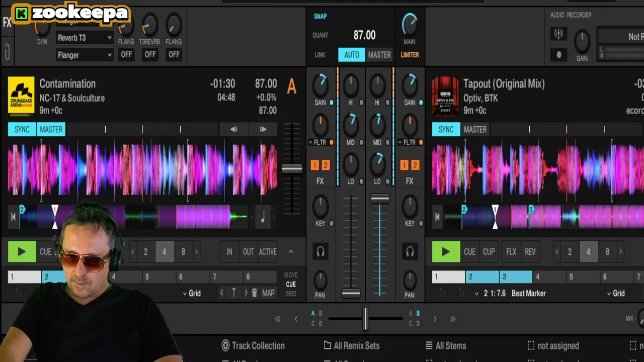This screenshot has height=362, width=644.
Task: Toggle QUANT in the master panel
Action: tap(320, 35)
